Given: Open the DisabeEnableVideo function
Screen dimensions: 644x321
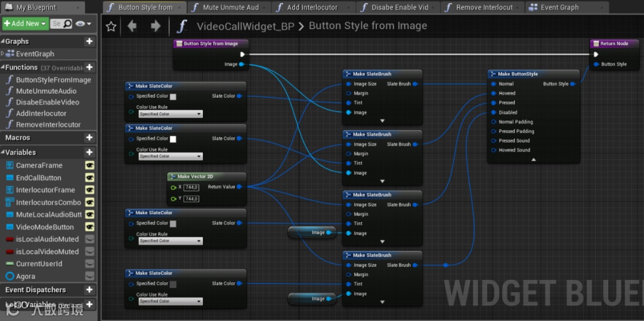Looking at the screenshot, I should coord(49,103).
